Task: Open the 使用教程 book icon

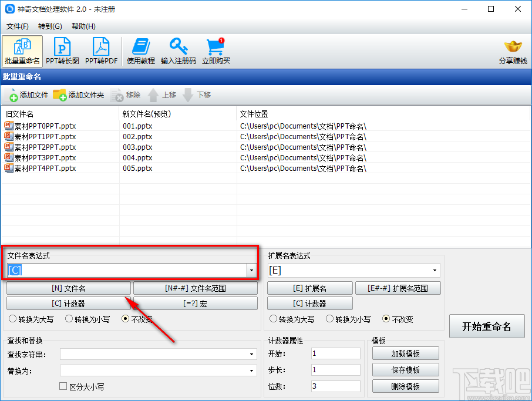Action: tap(141, 51)
